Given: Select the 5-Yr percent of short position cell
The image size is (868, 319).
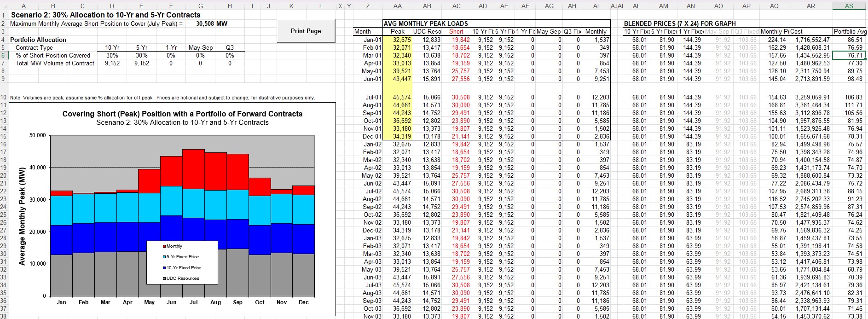Looking at the screenshot, I should pyautogui.click(x=141, y=55).
